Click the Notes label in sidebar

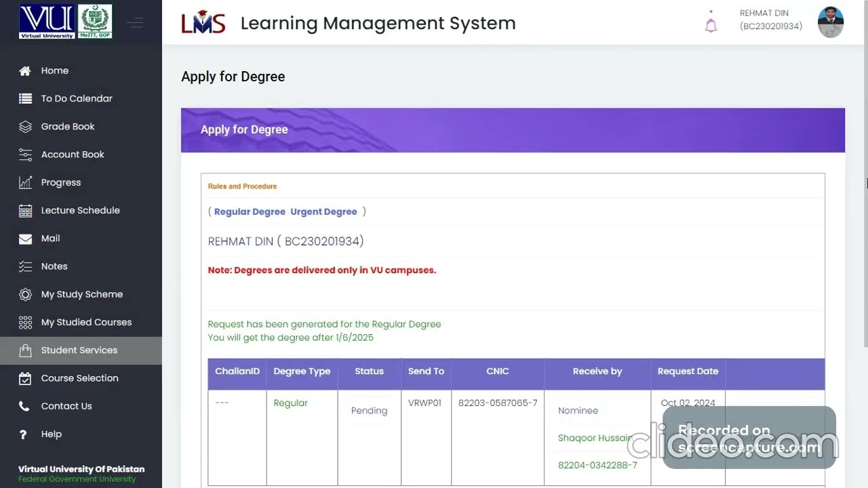tap(54, 266)
